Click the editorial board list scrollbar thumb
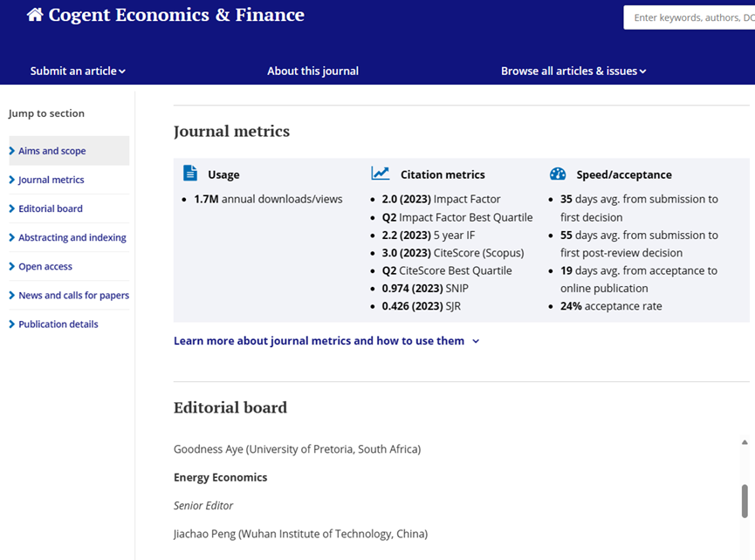This screenshot has height=560, width=755. pos(745,501)
